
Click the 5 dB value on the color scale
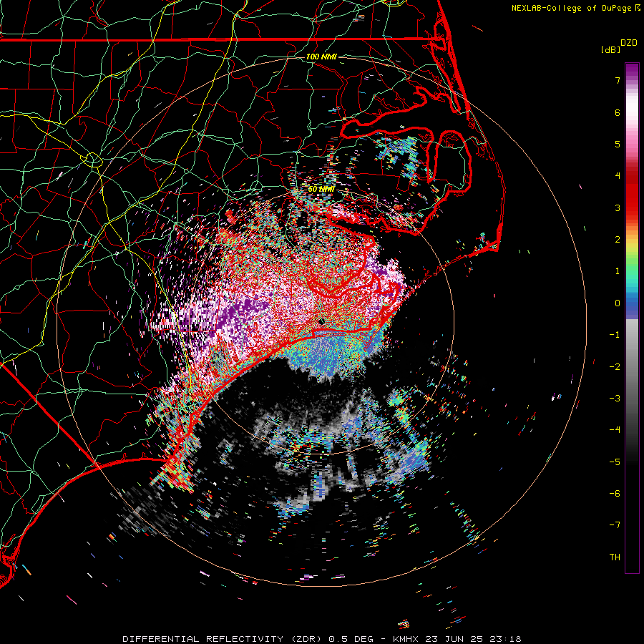(618, 144)
